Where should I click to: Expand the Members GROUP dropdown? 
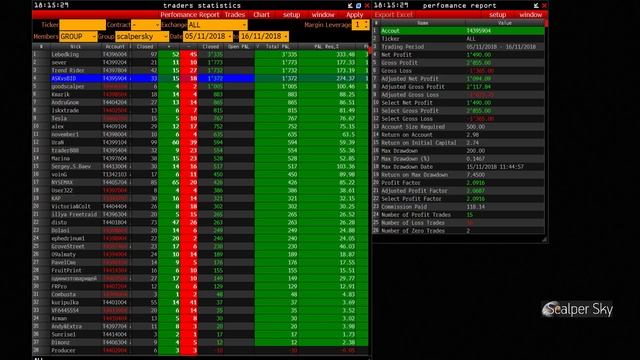click(x=78, y=36)
